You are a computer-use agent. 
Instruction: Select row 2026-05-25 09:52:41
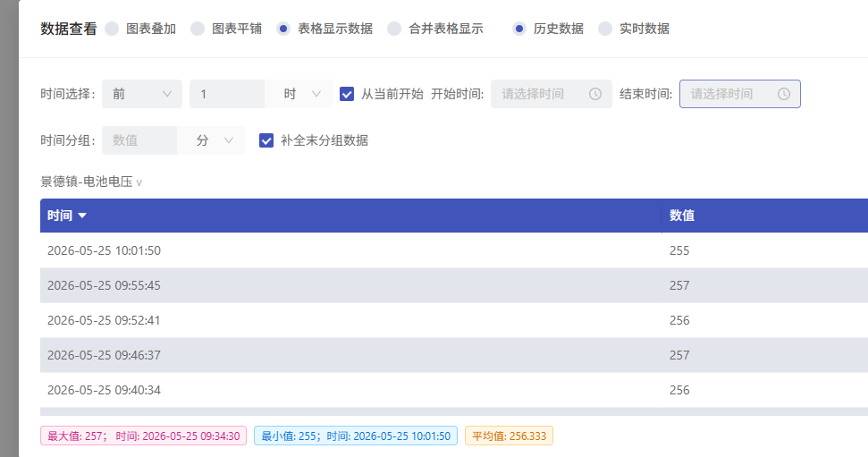(x=454, y=320)
